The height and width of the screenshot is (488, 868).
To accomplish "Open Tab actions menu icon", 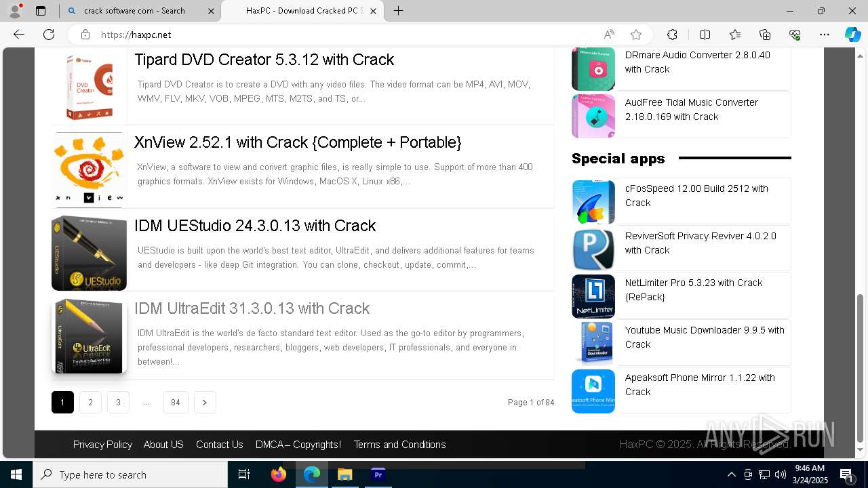I will pos(41,11).
